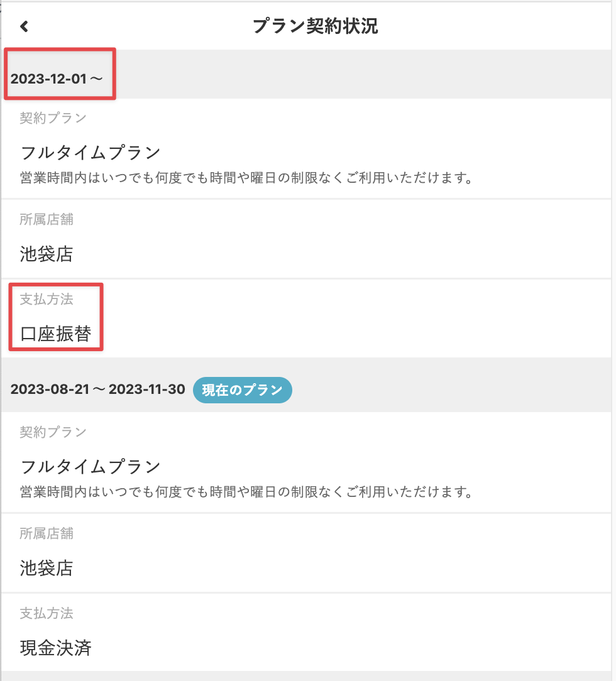Select the 2023-12-01〜 period header
This screenshot has height=681, width=616.
57,79
